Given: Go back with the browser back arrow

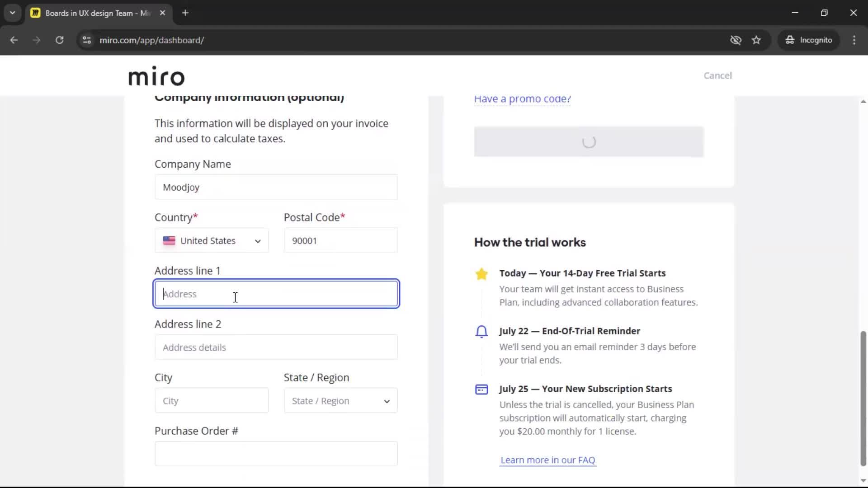Looking at the screenshot, I should point(14,40).
